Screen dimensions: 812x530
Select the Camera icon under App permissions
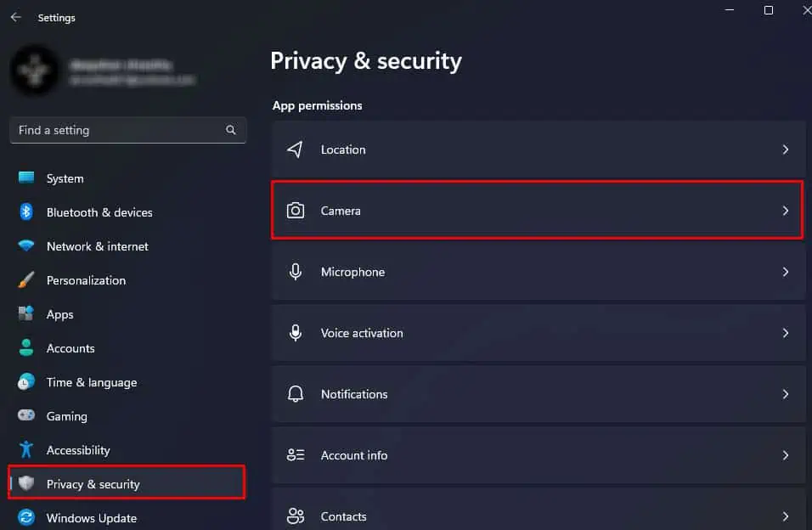coord(295,210)
